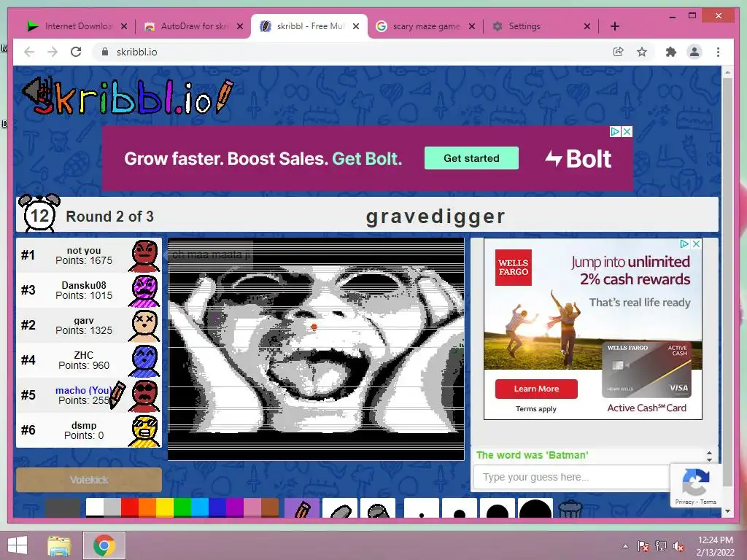Viewport: 747px width, 560px height.
Task: Click dsmp's yellow avatar
Action: pyautogui.click(x=144, y=430)
